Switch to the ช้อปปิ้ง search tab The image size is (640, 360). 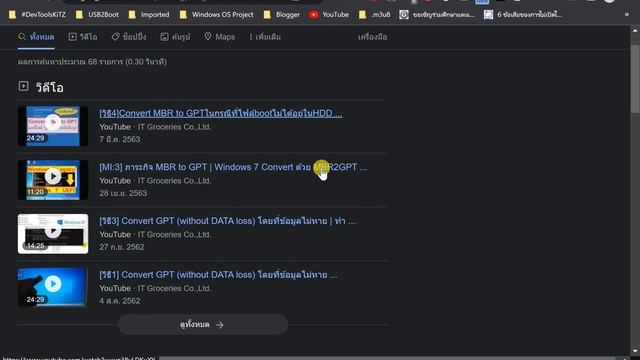pyautogui.click(x=129, y=37)
